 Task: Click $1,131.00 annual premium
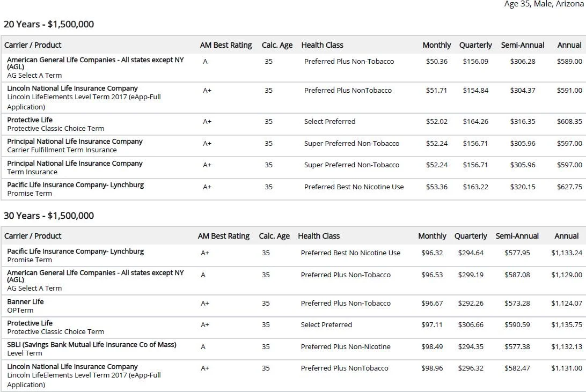(x=567, y=368)
